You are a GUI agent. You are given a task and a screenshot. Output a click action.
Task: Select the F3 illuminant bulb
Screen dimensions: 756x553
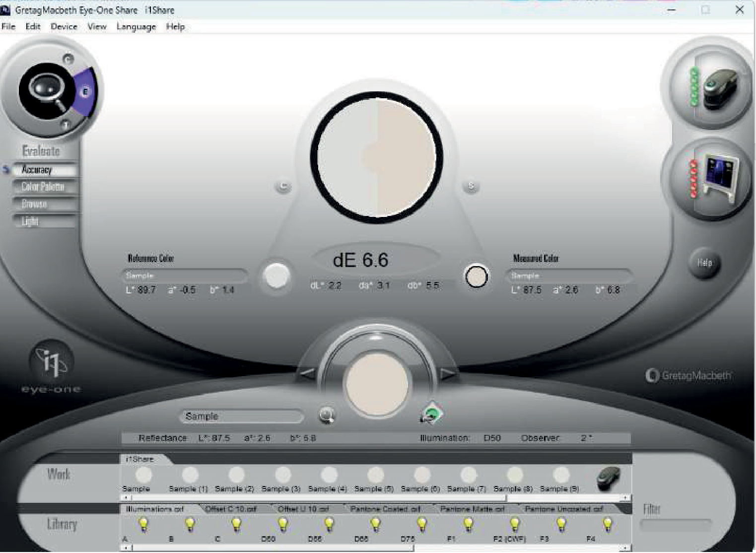click(561, 524)
